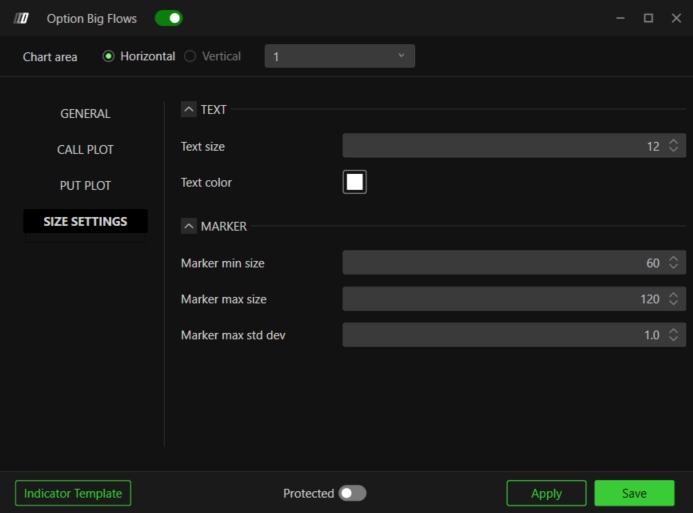The width and height of the screenshot is (693, 513).
Task: Click the "Marker max std dev" label
Action: pyautogui.click(x=233, y=335)
